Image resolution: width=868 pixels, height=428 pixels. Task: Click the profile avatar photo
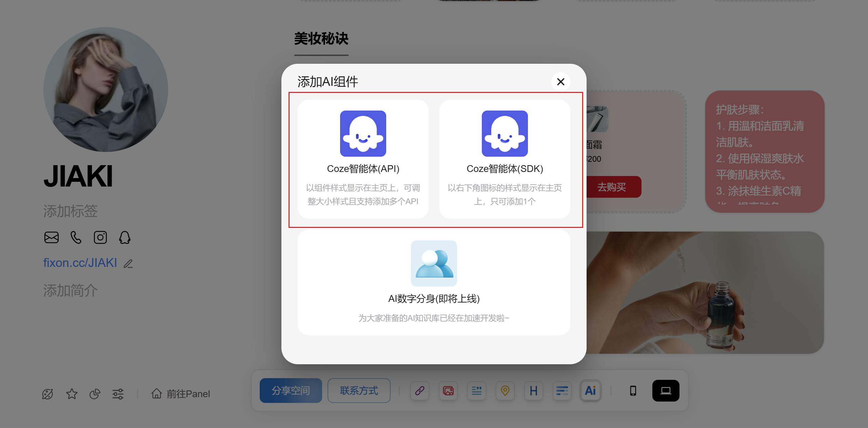tap(106, 90)
